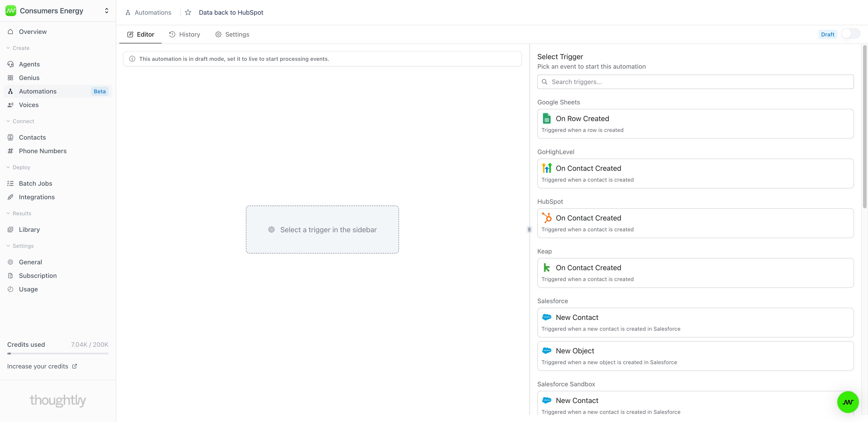Screen dimensions: 868x422
Task: Click the Keap logo icon
Action: point(547,268)
